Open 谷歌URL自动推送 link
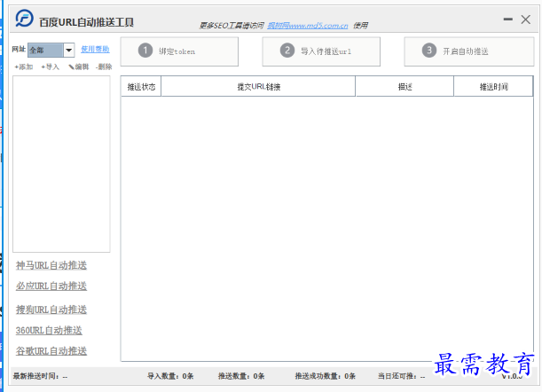Viewport: 542px width, 392px height. pyautogui.click(x=51, y=351)
